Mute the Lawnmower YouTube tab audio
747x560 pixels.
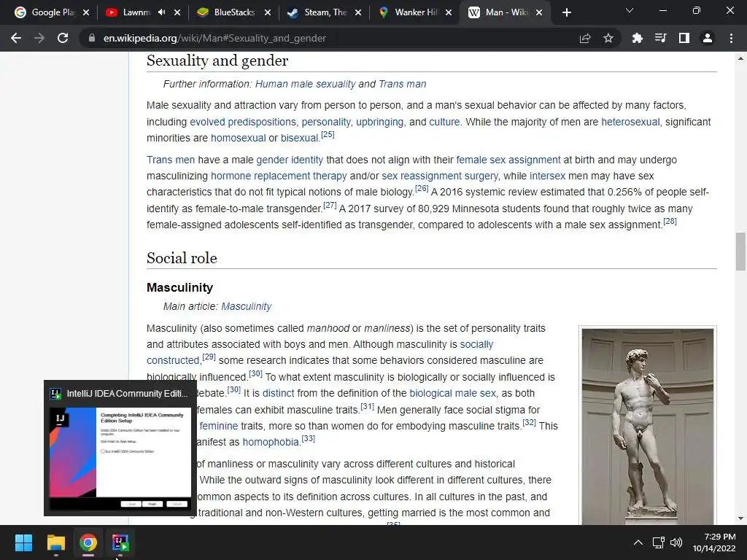click(162, 12)
